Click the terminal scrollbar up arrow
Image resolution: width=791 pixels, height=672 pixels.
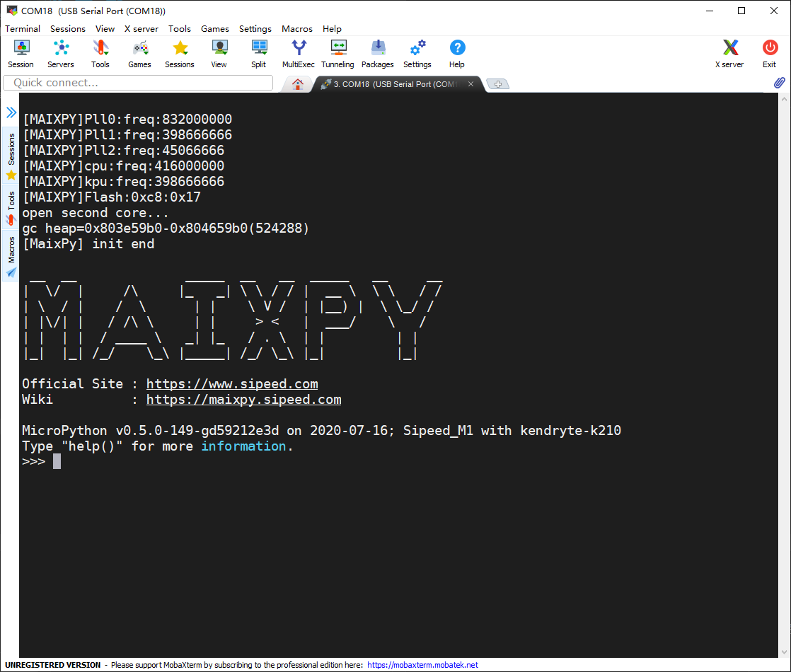[x=785, y=99]
